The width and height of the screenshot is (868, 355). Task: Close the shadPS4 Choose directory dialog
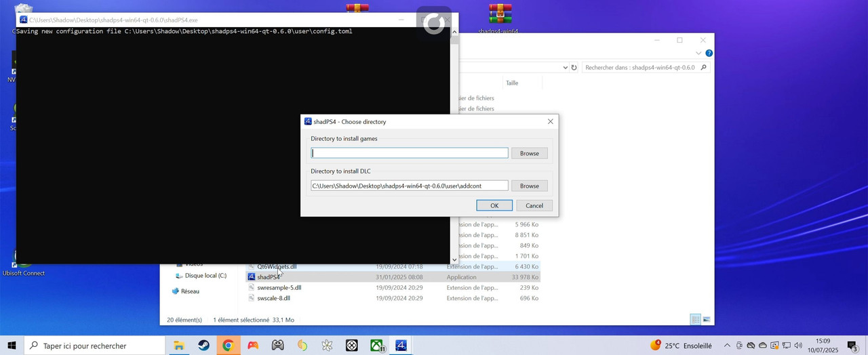coord(550,121)
